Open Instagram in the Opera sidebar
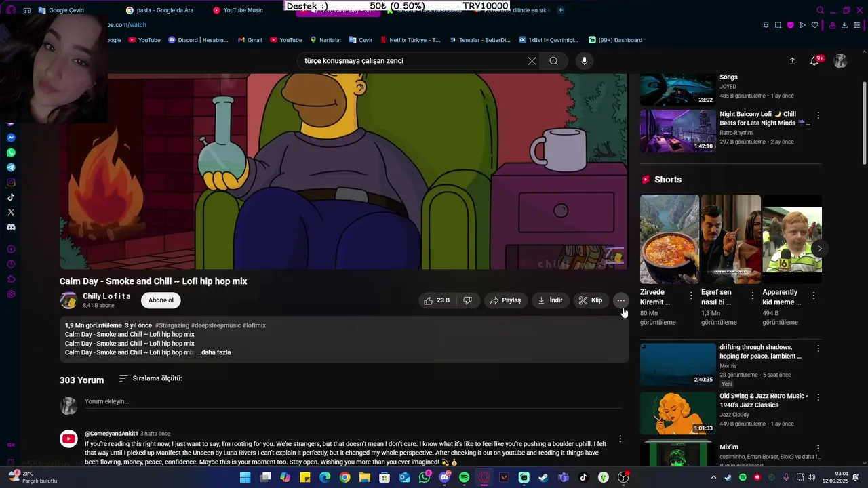Viewport: 868px width, 488px height. click(x=11, y=182)
